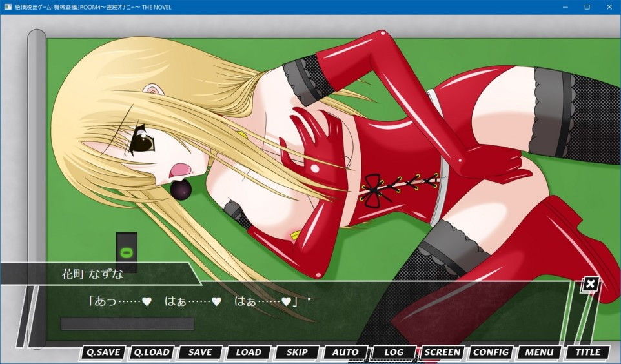The width and height of the screenshot is (621, 364).
Task: Open the SAVE menu
Action: (200, 352)
